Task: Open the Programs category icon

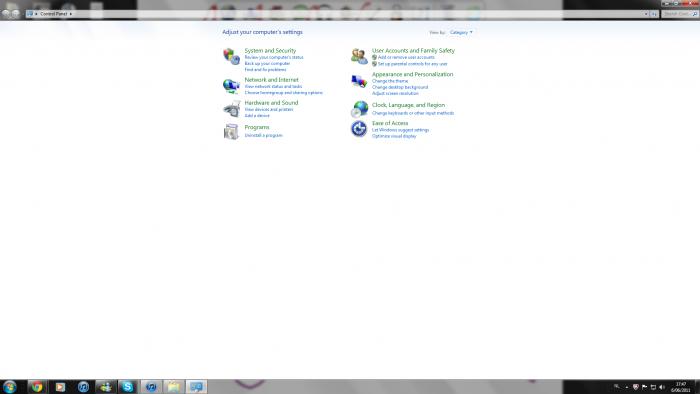Action: pos(231,132)
